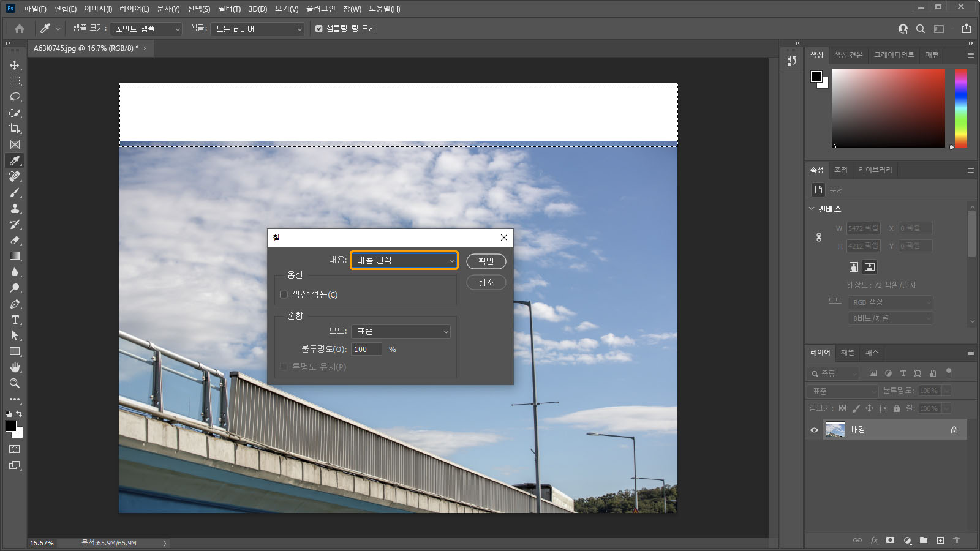980x551 pixels.
Task: Switch to the 조정 tab
Action: pos(840,170)
